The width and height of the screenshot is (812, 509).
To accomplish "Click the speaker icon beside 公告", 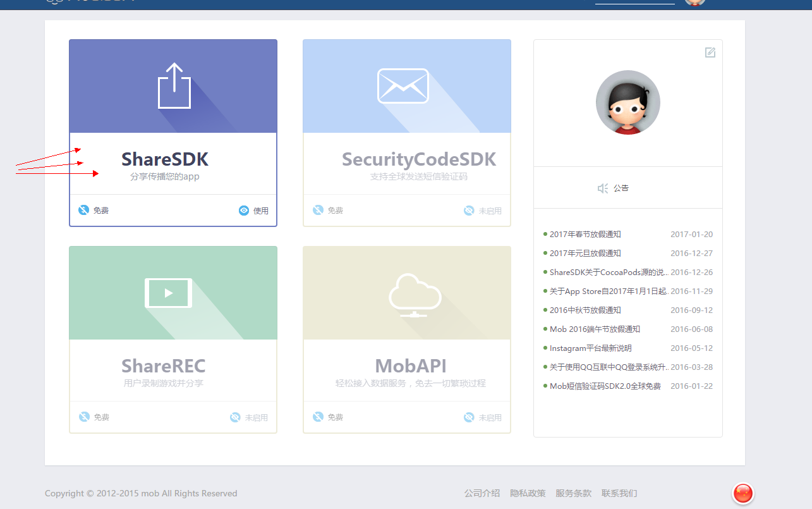I will 603,188.
